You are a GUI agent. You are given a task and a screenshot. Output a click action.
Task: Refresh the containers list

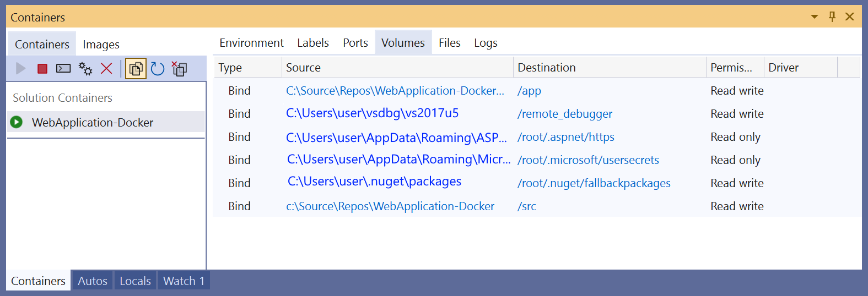point(158,68)
